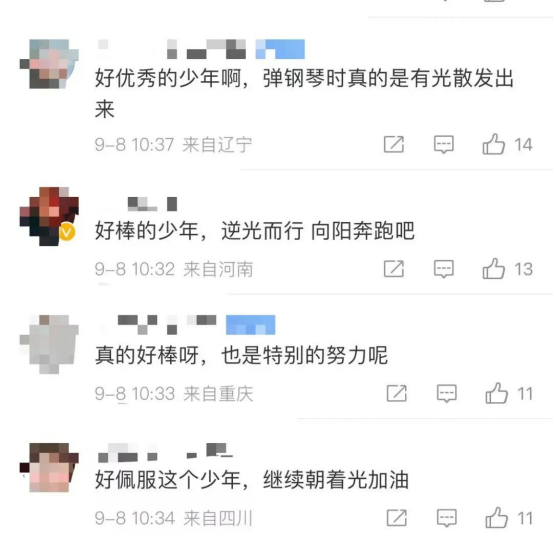Share the 河南 comment using the repost icon
Image resolution: width=554 pixels, height=540 pixels.
(x=394, y=269)
